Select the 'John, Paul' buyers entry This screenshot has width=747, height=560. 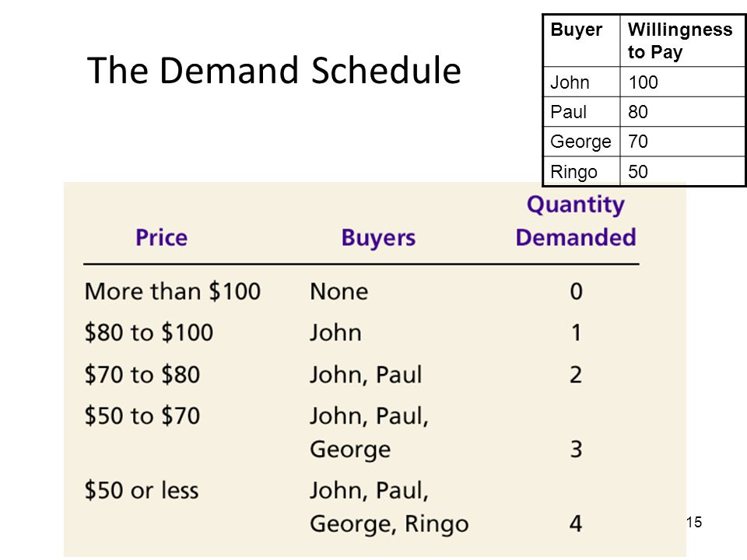366,375
